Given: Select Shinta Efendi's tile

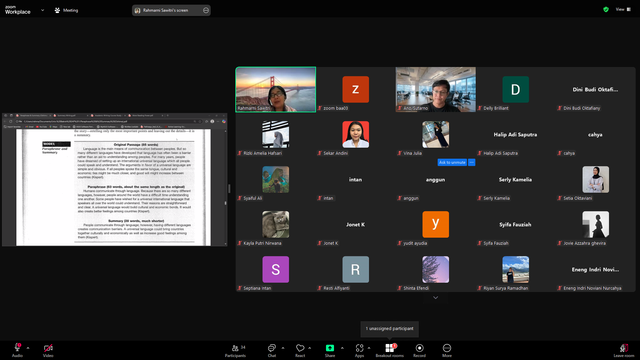Looking at the screenshot, I should coord(436,269).
